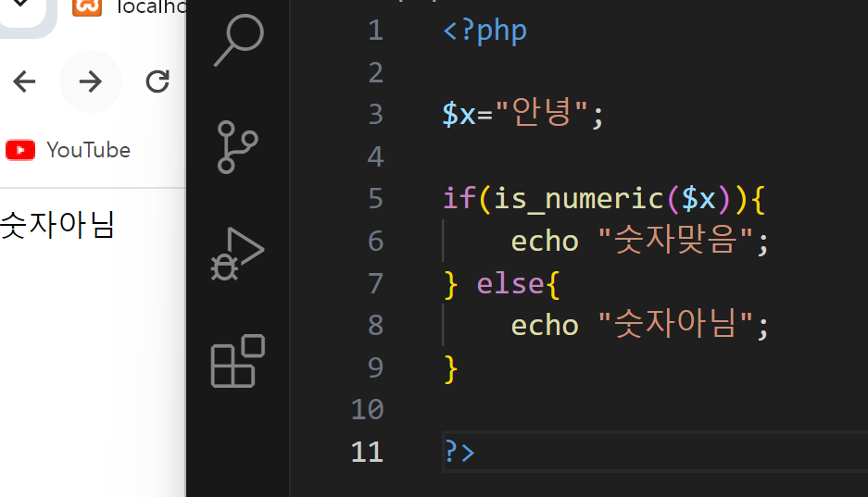Reload the browser page

pyautogui.click(x=157, y=81)
